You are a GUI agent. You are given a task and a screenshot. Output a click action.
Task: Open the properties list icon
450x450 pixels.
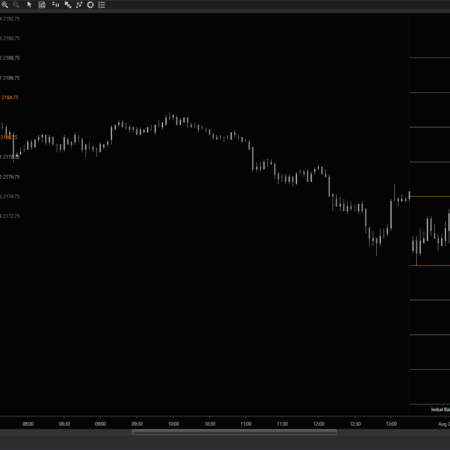point(102,5)
